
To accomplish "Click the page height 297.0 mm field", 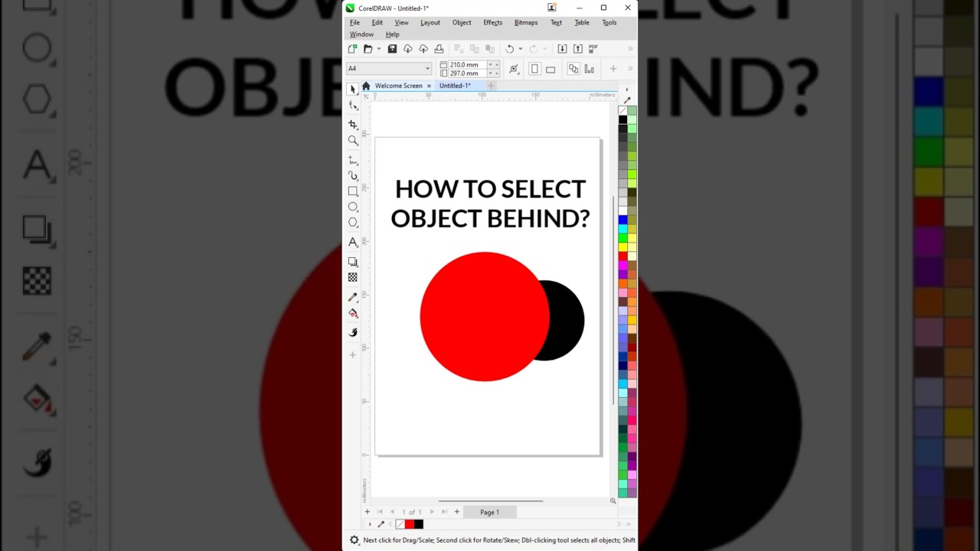I will 467,73.
